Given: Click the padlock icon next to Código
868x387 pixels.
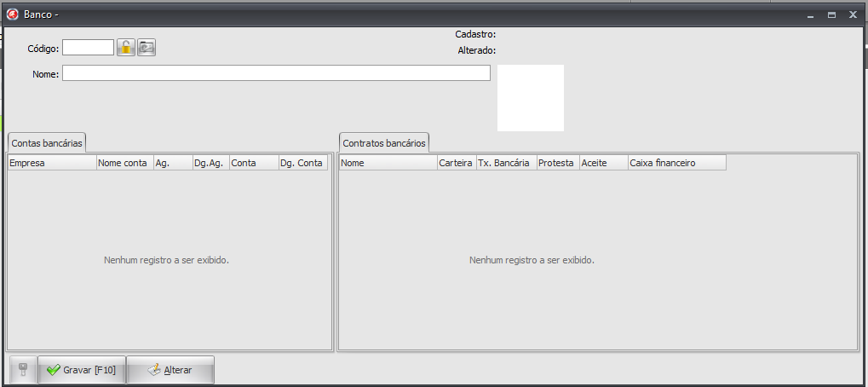Looking at the screenshot, I should click(126, 48).
